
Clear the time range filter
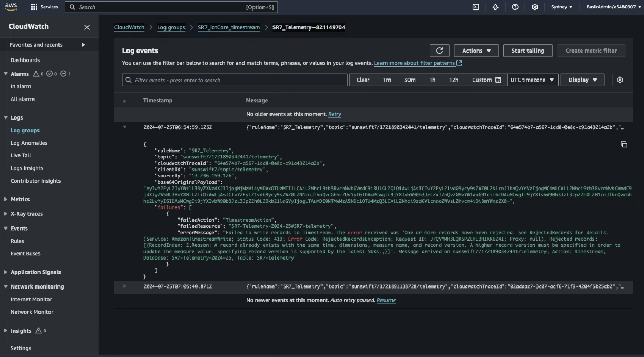pyautogui.click(x=363, y=80)
